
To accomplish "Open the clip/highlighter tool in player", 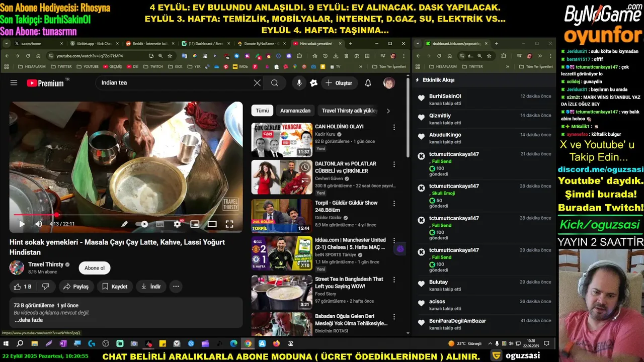I will [x=124, y=224].
